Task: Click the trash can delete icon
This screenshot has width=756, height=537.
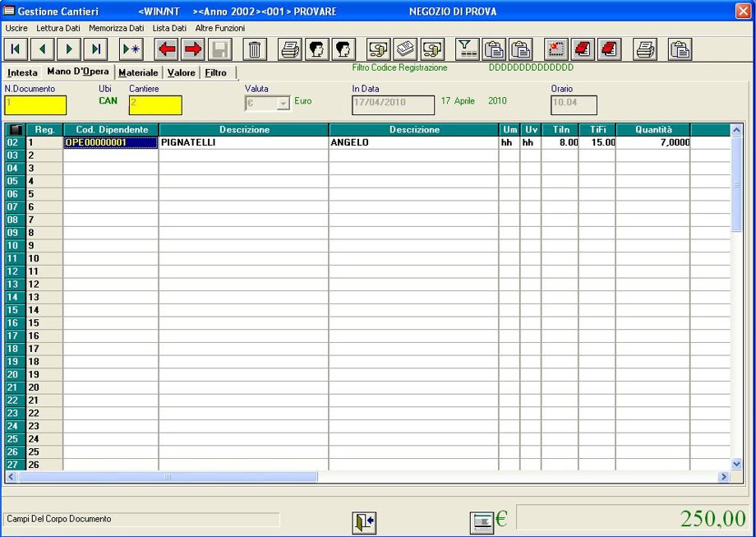Action: pyautogui.click(x=255, y=49)
